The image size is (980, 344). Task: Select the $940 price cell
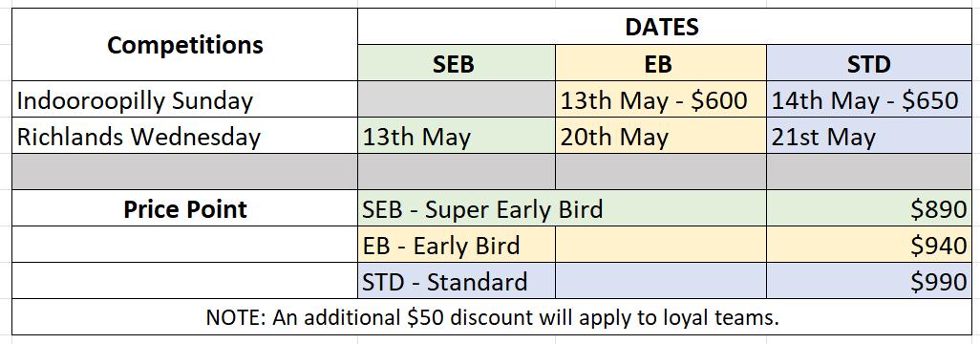click(x=869, y=244)
